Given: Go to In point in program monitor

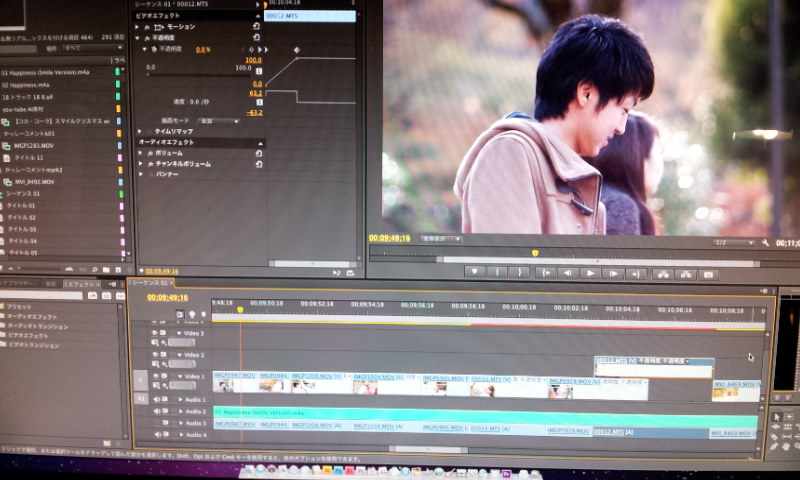Looking at the screenshot, I should 545,273.
